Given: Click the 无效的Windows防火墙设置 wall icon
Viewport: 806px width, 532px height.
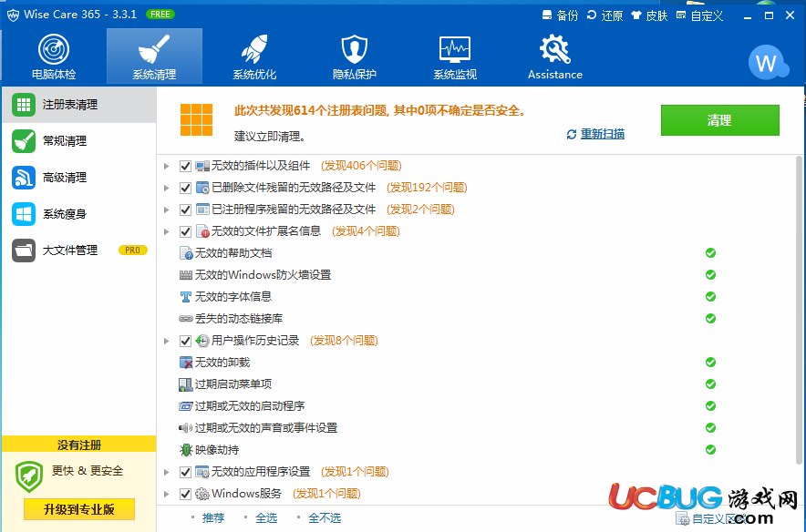Looking at the screenshot, I should click(186, 275).
